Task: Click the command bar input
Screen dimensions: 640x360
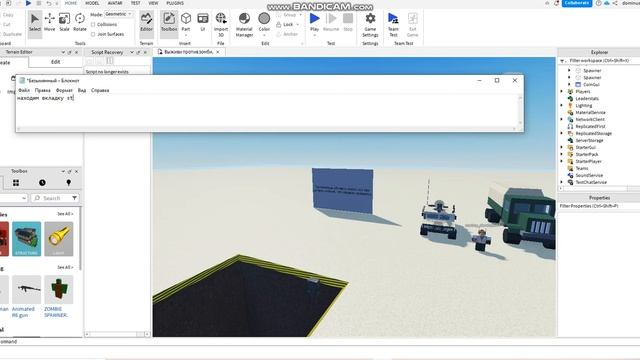Action: [320, 341]
